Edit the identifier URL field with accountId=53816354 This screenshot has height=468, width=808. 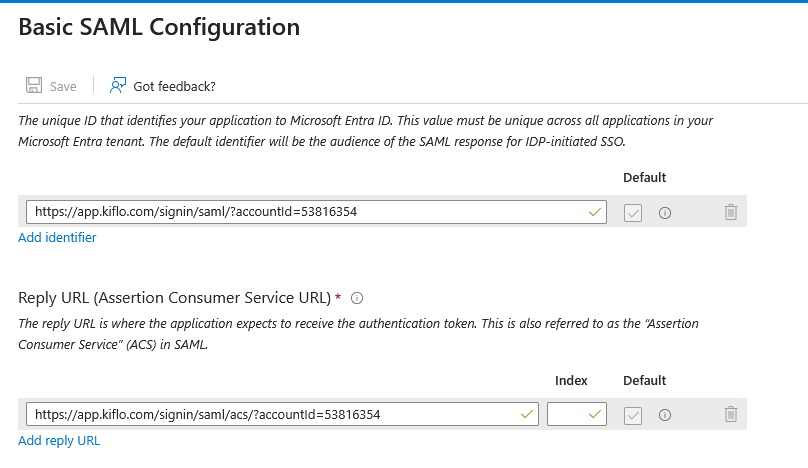316,212
